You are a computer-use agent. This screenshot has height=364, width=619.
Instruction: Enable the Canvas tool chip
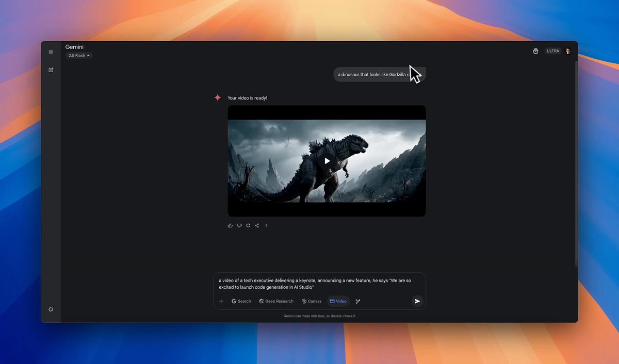tap(312, 301)
